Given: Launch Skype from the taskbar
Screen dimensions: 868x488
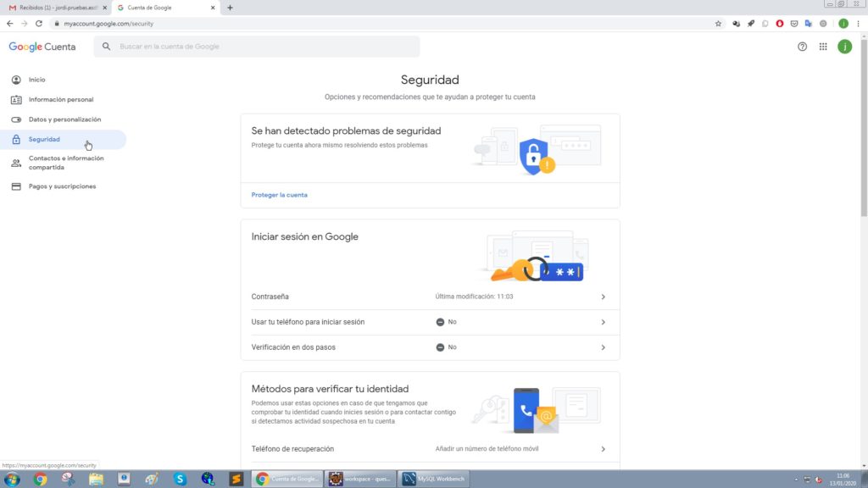Looking at the screenshot, I should click(179, 478).
